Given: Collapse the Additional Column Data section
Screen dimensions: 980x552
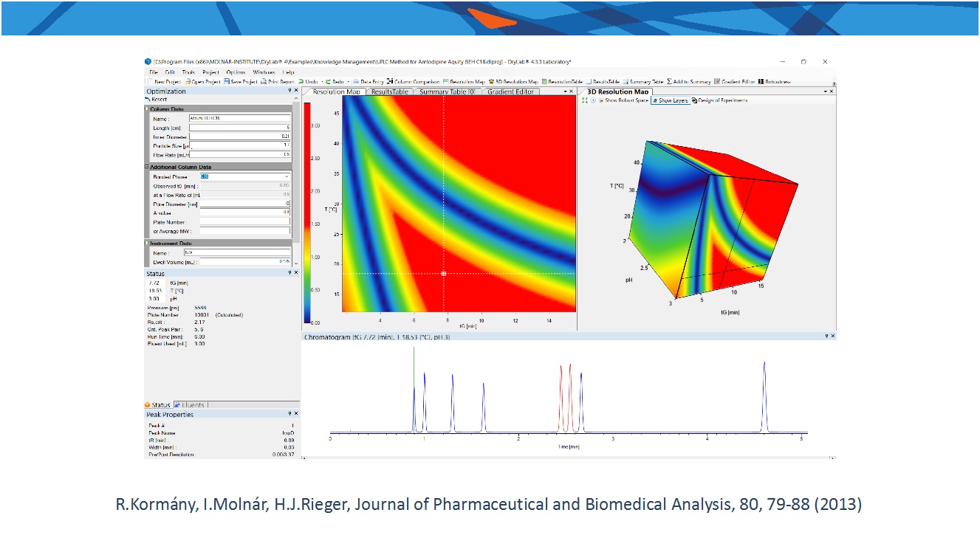Looking at the screenshot, I should coord(147,167).
